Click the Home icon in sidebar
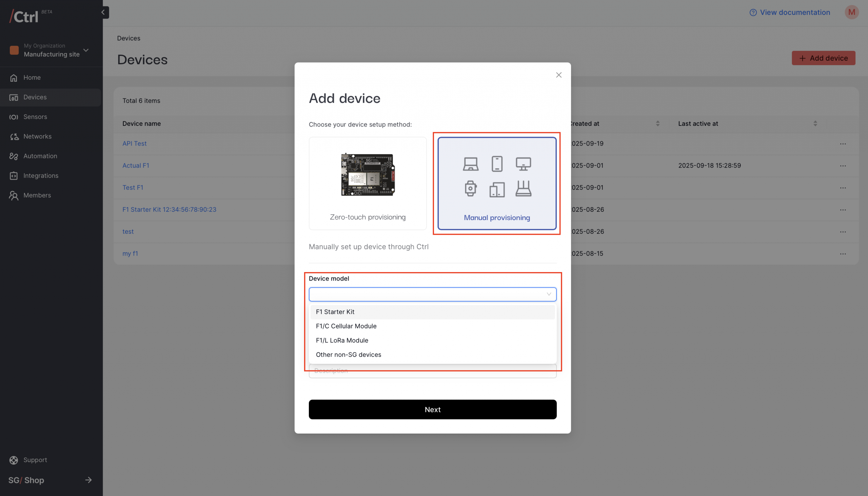 tap(14, 78)
